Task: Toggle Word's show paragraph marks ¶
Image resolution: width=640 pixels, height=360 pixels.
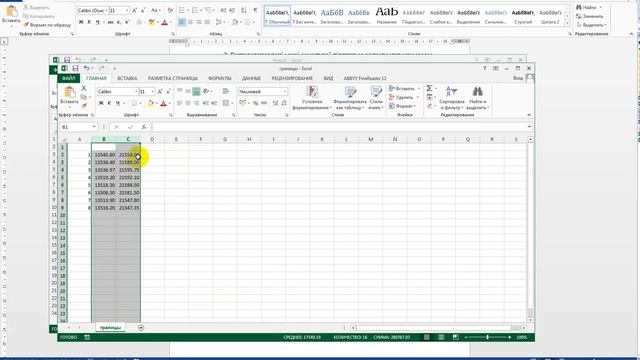Action: point(256,10)
